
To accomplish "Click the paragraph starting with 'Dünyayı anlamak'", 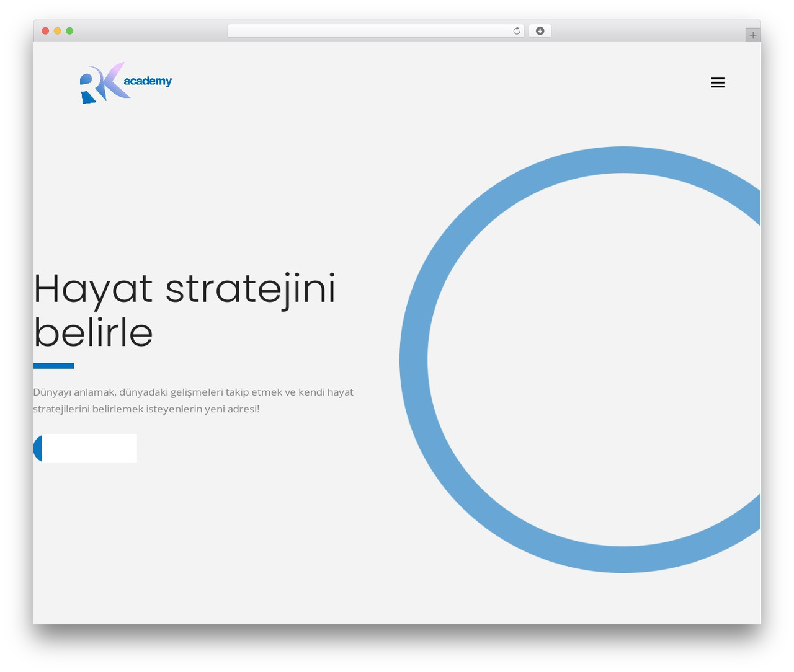I will (x=194, y=400).
